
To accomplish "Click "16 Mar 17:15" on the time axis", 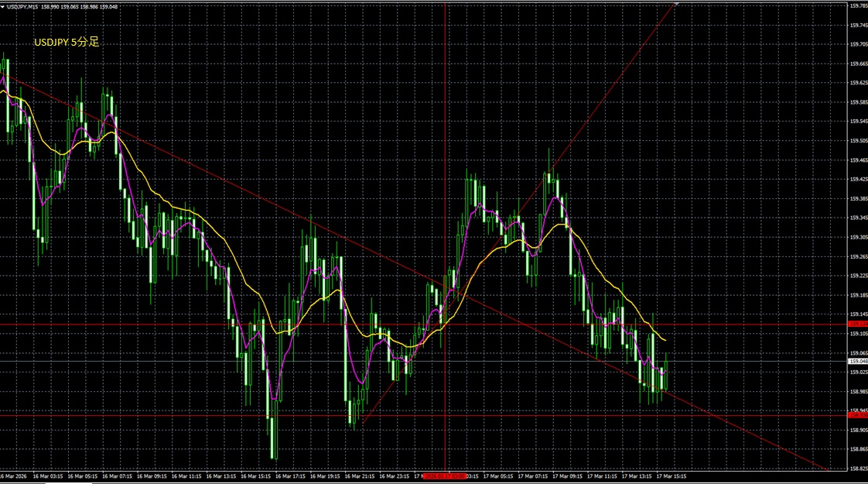I will tap(292, 476).
